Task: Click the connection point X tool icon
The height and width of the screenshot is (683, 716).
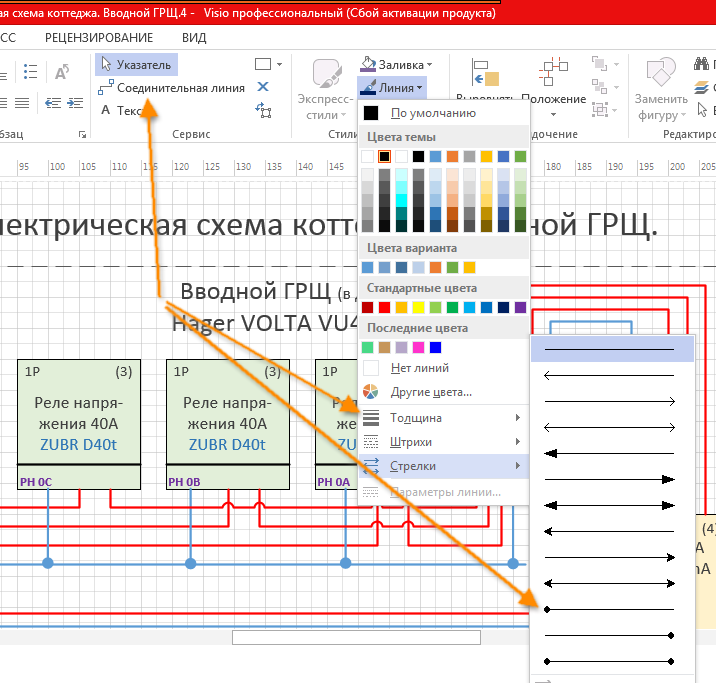Action: click(263, 87)
